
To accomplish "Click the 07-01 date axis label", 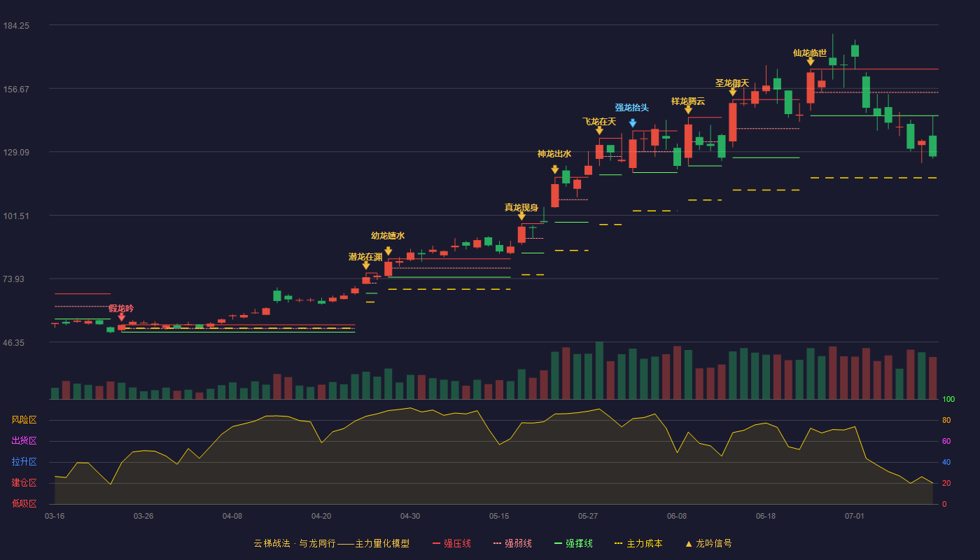I will [x=855, y=516].
